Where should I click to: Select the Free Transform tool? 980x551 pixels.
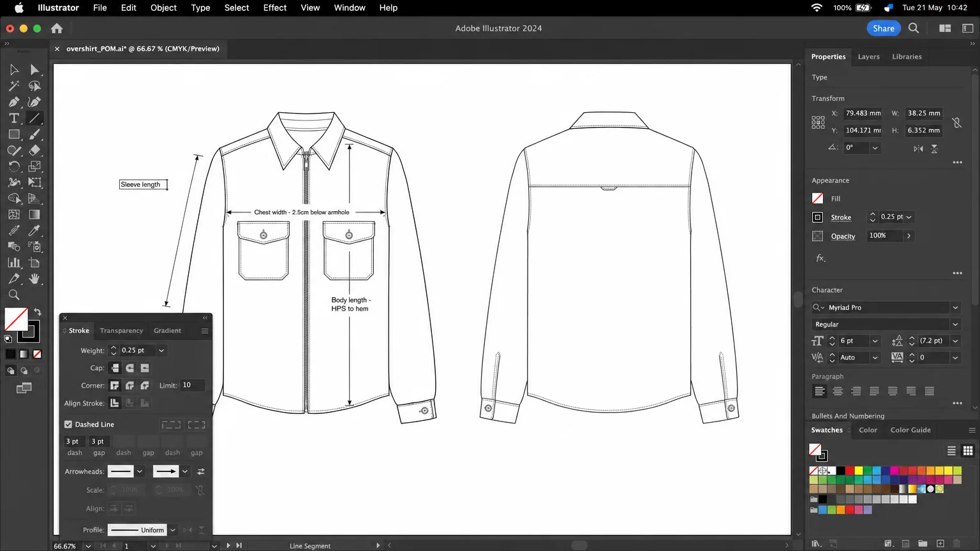34,182
